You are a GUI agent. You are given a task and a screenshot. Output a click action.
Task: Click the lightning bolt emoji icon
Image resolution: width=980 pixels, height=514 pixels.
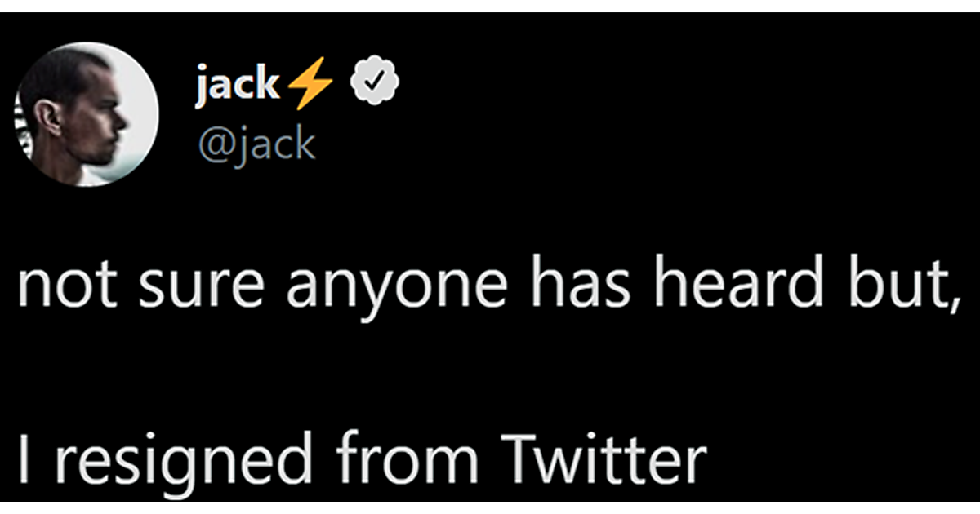point(311,85)
